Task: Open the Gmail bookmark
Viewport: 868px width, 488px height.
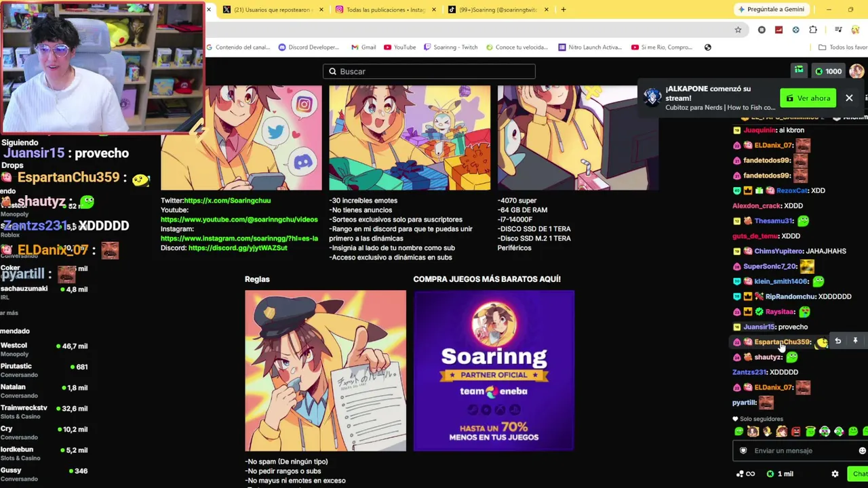Action: [x=363, y=47]
